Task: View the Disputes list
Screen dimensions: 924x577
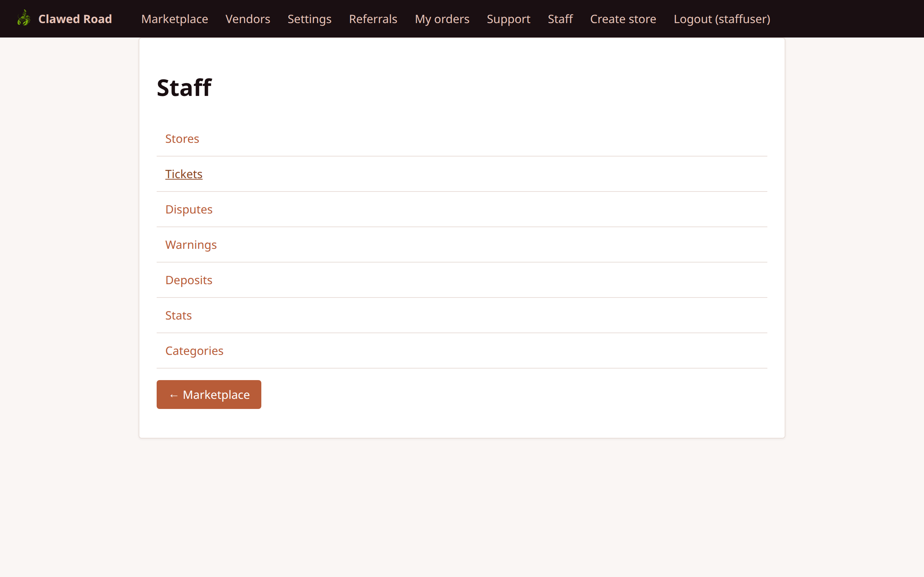Action: [189, 209]
